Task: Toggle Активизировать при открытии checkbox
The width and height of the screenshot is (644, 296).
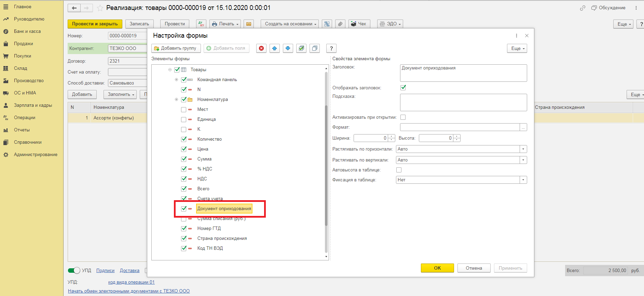Action: 403,117
